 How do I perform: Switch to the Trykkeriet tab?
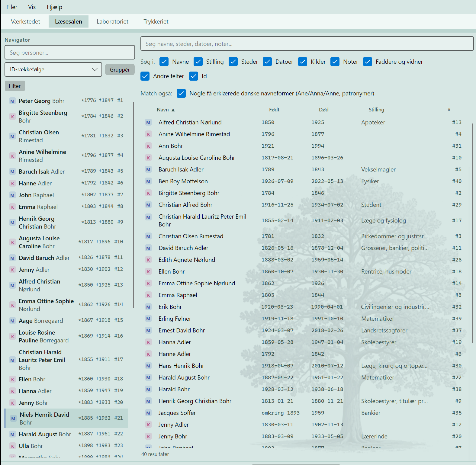[156, 21]
